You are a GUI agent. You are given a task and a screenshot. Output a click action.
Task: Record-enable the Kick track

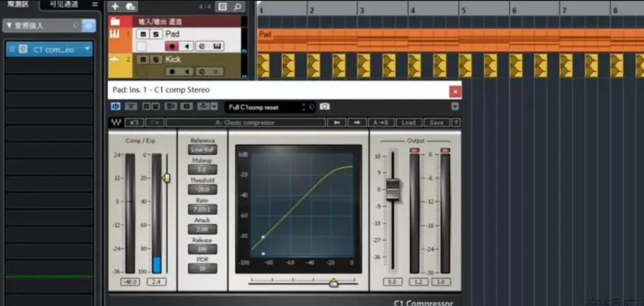(172, 72)
